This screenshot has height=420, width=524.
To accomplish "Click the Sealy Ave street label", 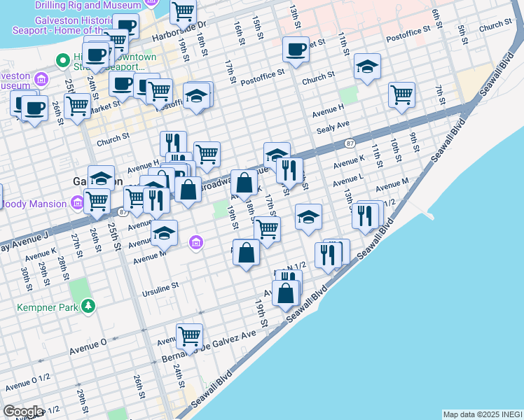I will [333, 127].
